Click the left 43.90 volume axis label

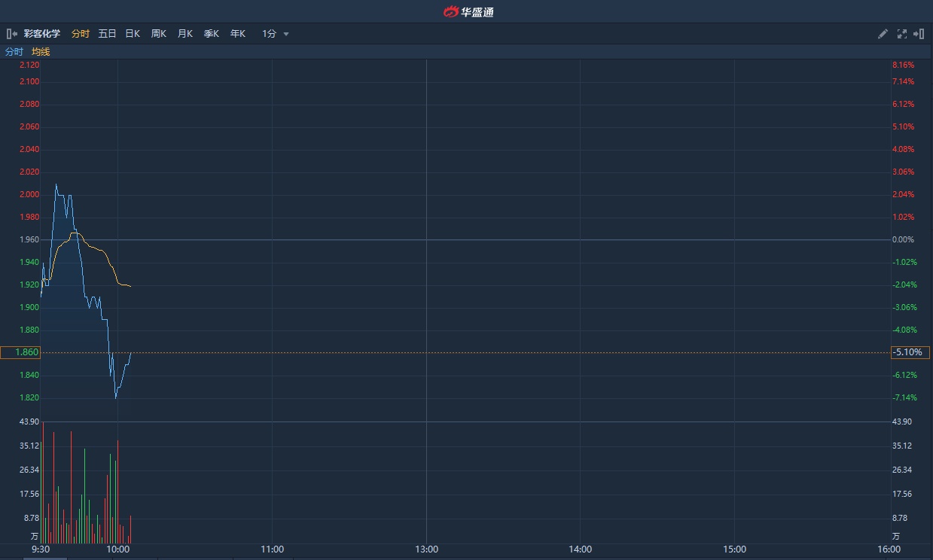coord(29,422)
